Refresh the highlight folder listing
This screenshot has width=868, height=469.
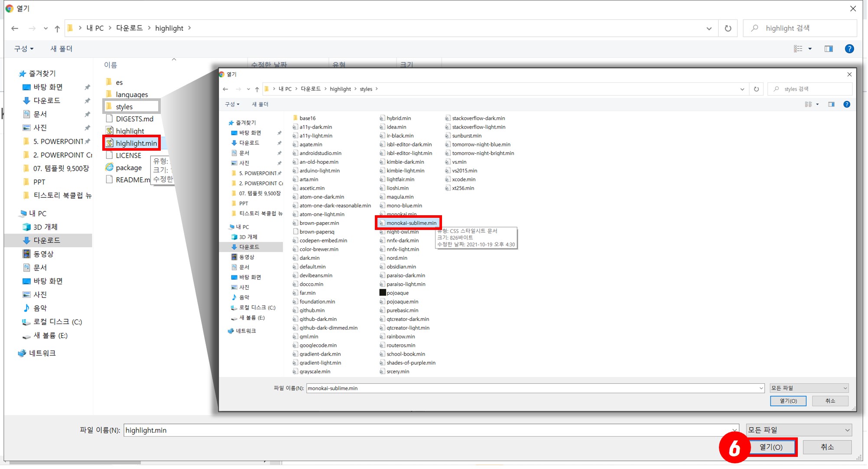coord(728,29)
